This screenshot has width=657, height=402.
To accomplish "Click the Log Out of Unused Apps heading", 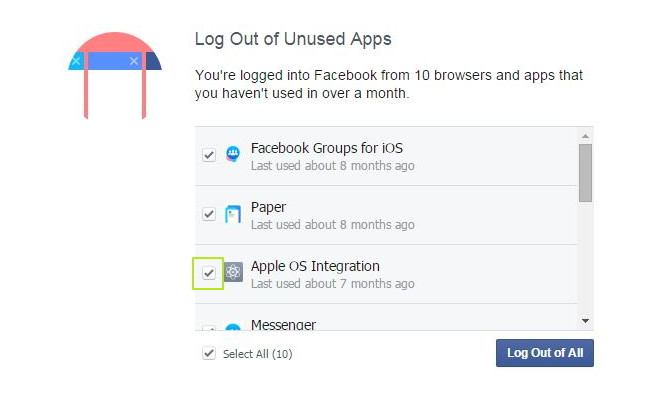I will pos(292,40).
